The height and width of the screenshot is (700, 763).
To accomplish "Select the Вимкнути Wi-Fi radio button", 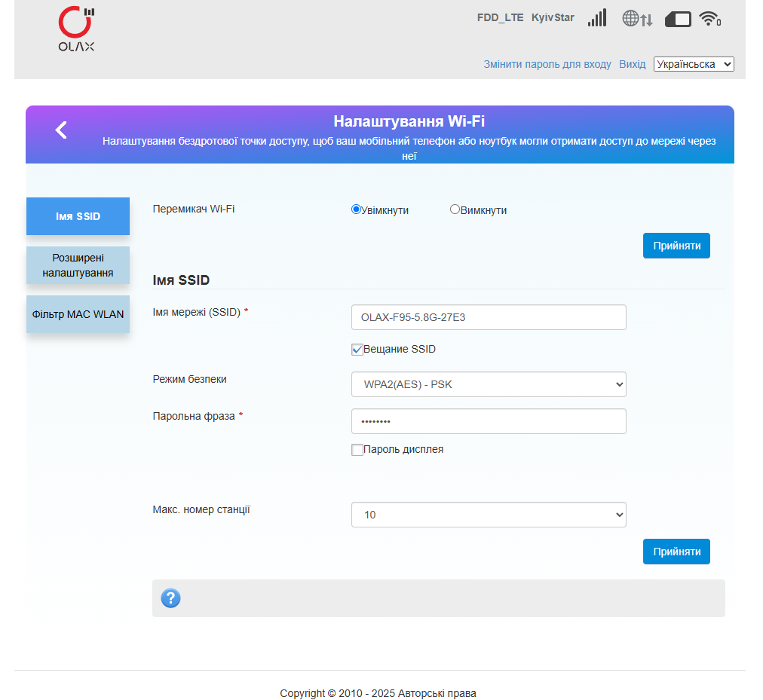I will click(455, 209).
